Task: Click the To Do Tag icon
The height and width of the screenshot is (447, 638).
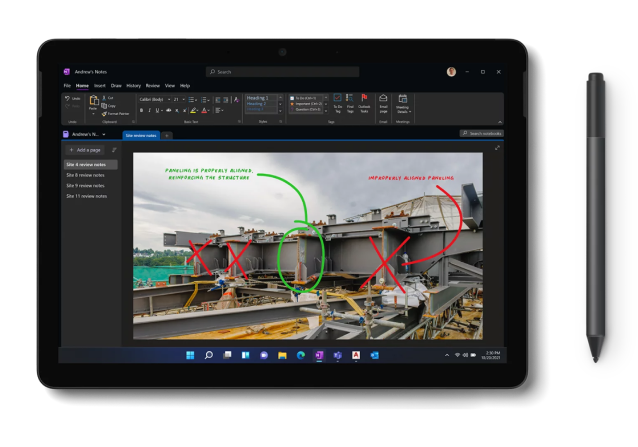Action: coord(338,101)
